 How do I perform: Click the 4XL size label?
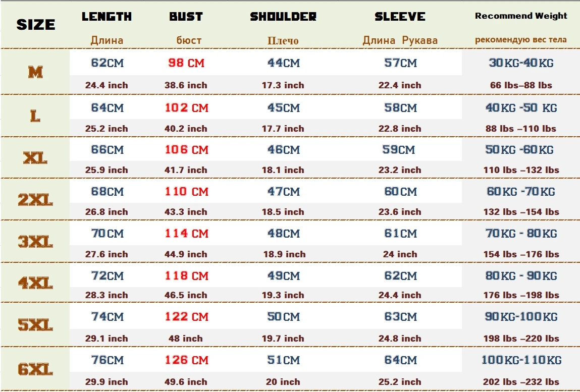[35, 284]
